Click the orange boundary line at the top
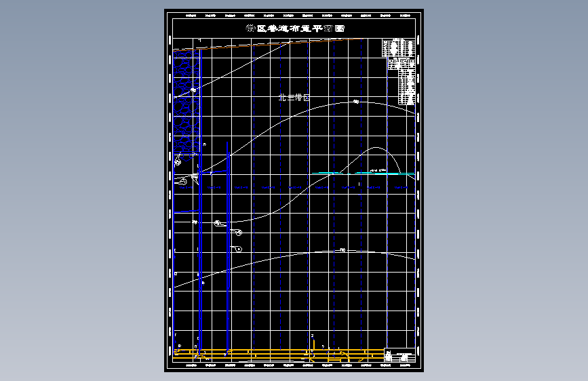 pos(268,44)
